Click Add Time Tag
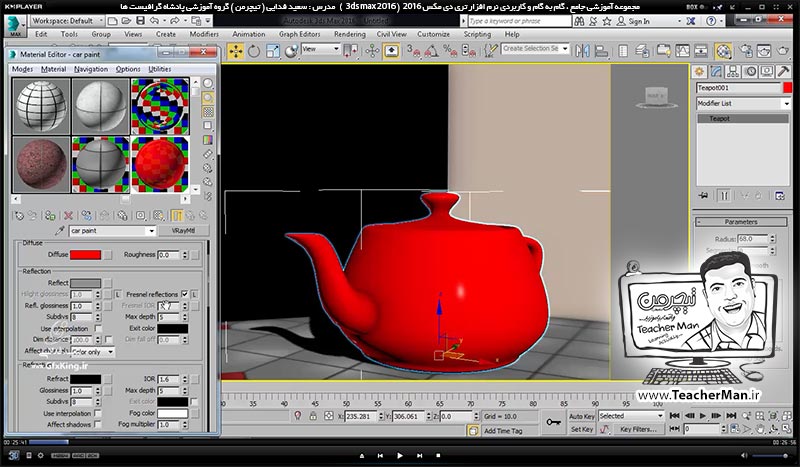This screenshot has height=467, width=800. point(503,431)
